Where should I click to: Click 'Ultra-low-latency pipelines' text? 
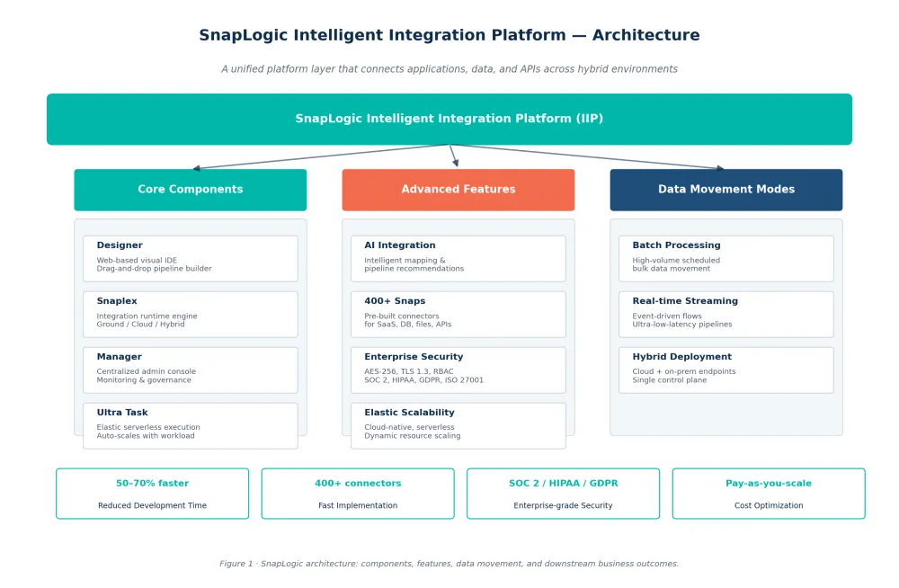(681, 324)
